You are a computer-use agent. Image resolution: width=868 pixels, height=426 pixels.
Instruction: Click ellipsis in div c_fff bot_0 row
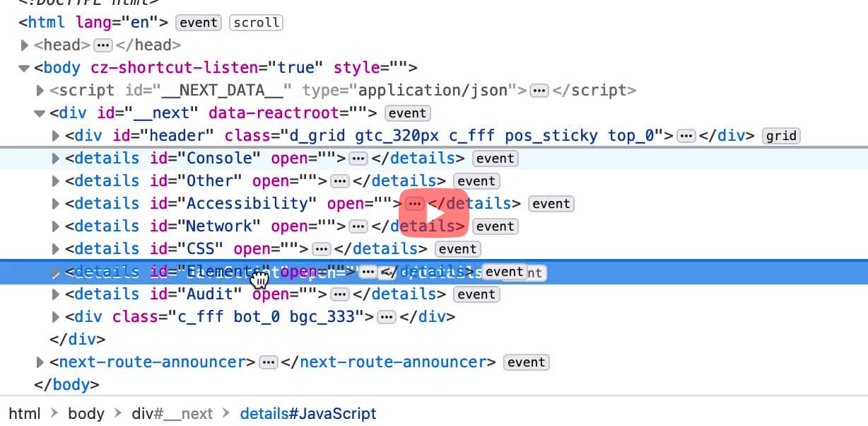pyautogui.click(x=386, y=317)
